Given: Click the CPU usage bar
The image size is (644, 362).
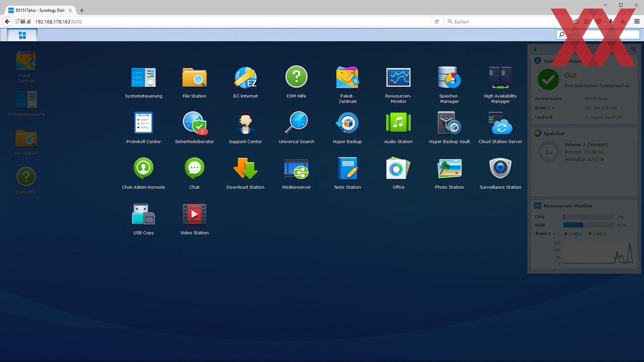Looking at the screenshot, I should [x=588, y=217].
